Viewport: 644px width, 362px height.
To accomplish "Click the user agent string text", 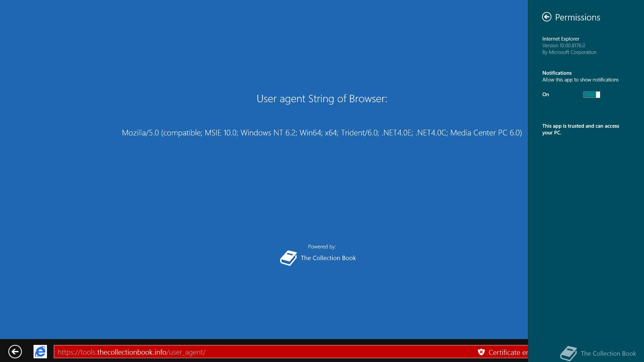I will pos(322,133).
